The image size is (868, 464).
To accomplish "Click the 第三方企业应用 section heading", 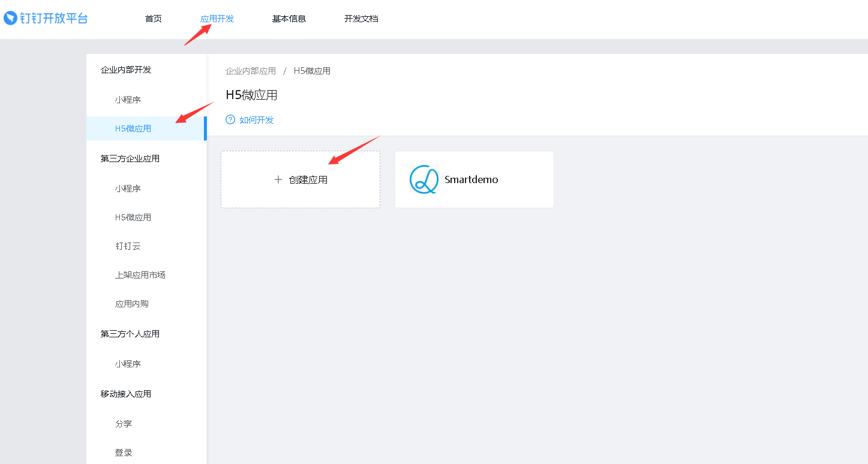I will pyautogui.click(x=130, y=158).
